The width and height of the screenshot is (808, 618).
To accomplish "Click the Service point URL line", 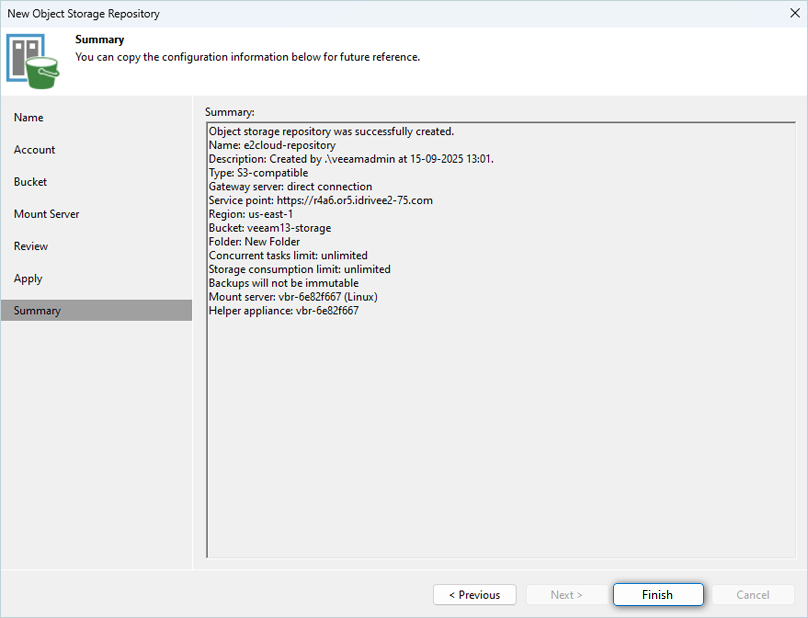I will 320,200.
